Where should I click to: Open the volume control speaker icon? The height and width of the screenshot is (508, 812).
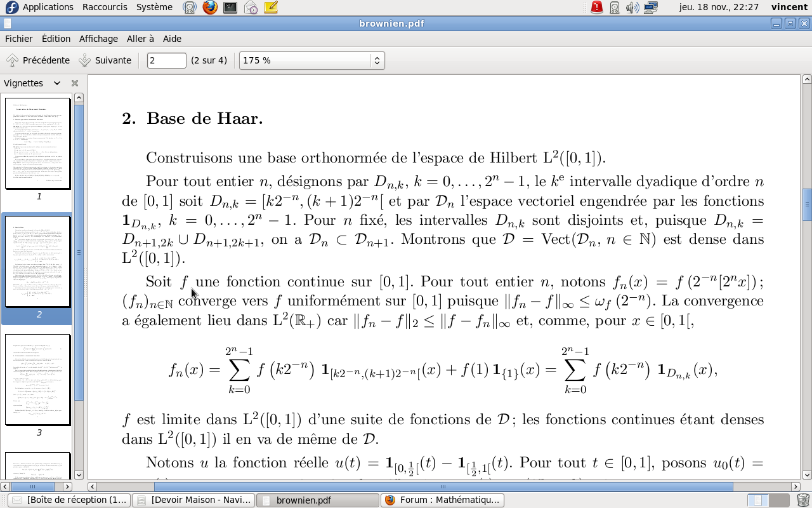pos(632,8)
